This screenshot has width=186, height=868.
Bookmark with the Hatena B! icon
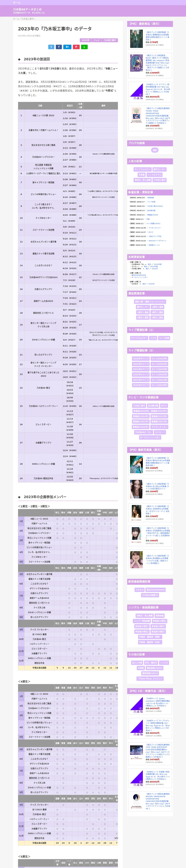[67, 47]
